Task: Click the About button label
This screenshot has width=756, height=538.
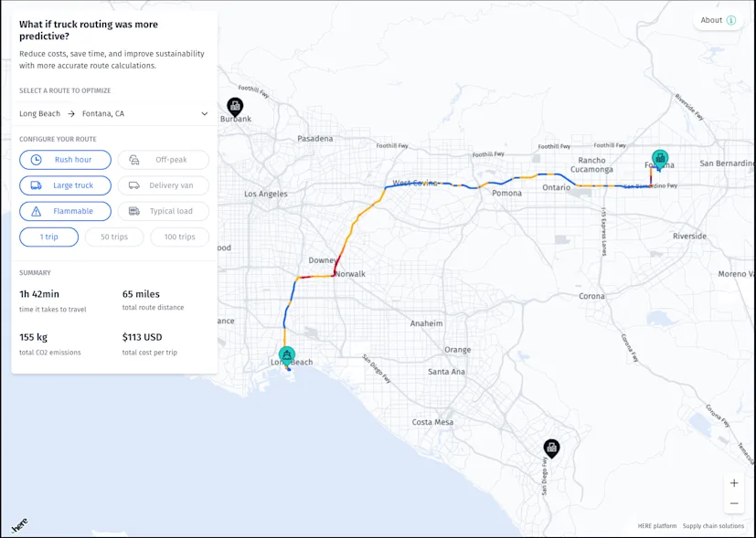Action: [711, 20]
